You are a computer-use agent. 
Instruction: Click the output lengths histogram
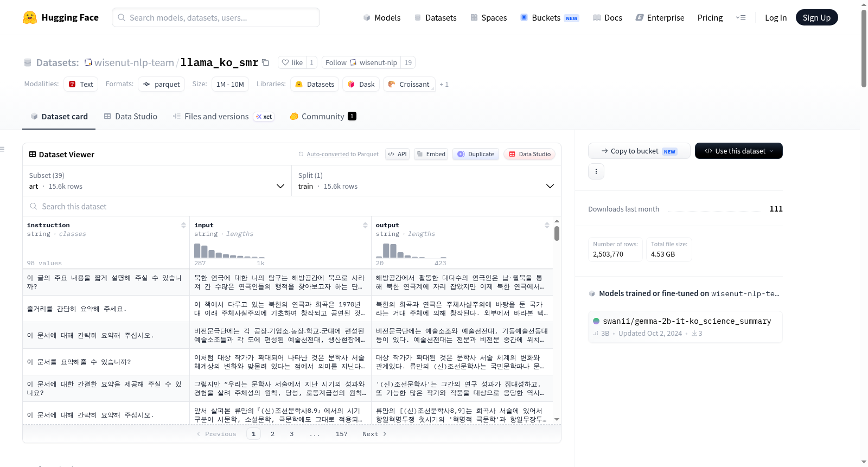click(x=411, y=251)
